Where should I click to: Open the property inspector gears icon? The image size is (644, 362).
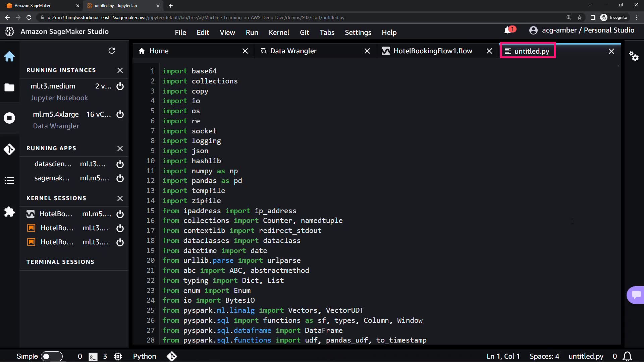tap(634, 56)
